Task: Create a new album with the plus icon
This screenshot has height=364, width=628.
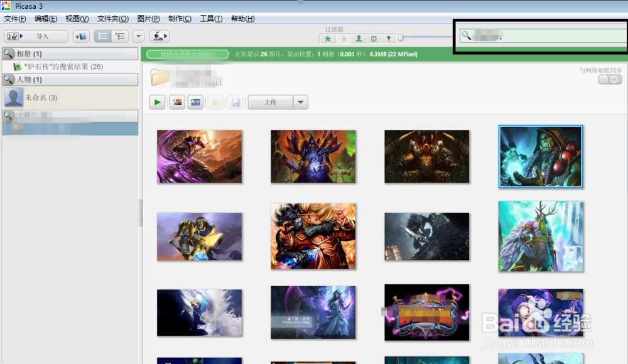Action: [81, 36]
